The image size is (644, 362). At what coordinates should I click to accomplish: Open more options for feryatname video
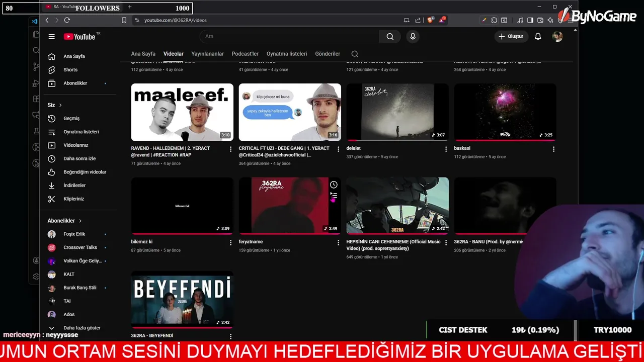tap(339, 243)
